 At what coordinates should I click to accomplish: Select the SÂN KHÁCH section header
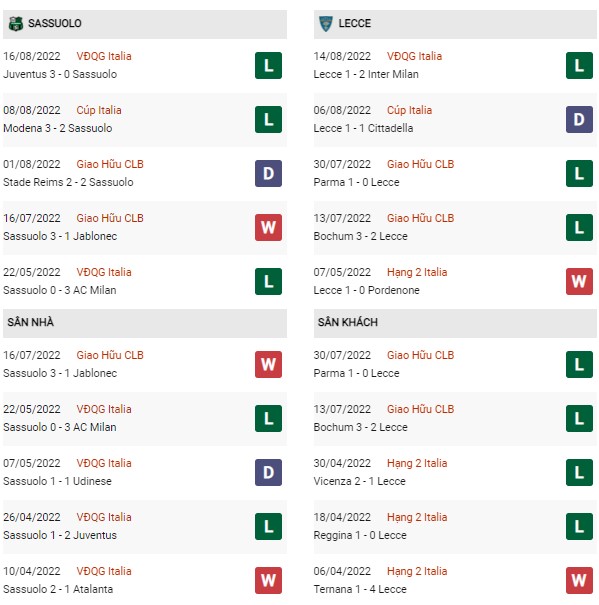tap(455, 323)
